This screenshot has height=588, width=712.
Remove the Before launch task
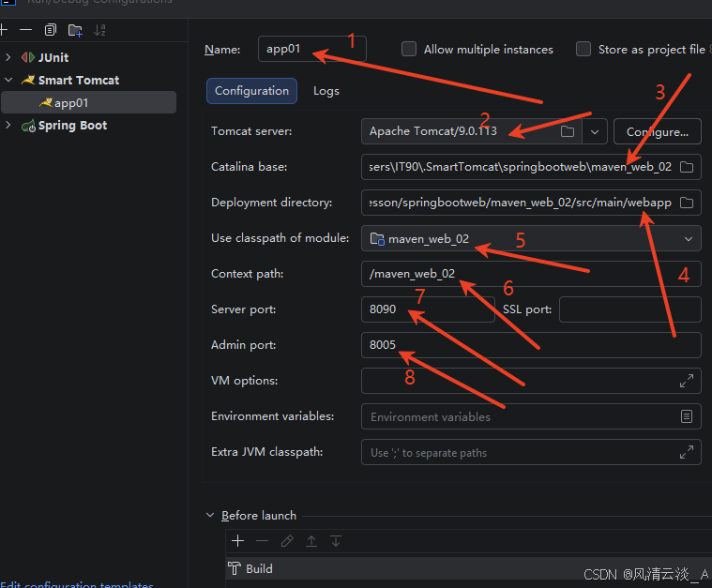pyautogui.click(x=263, y=541)
